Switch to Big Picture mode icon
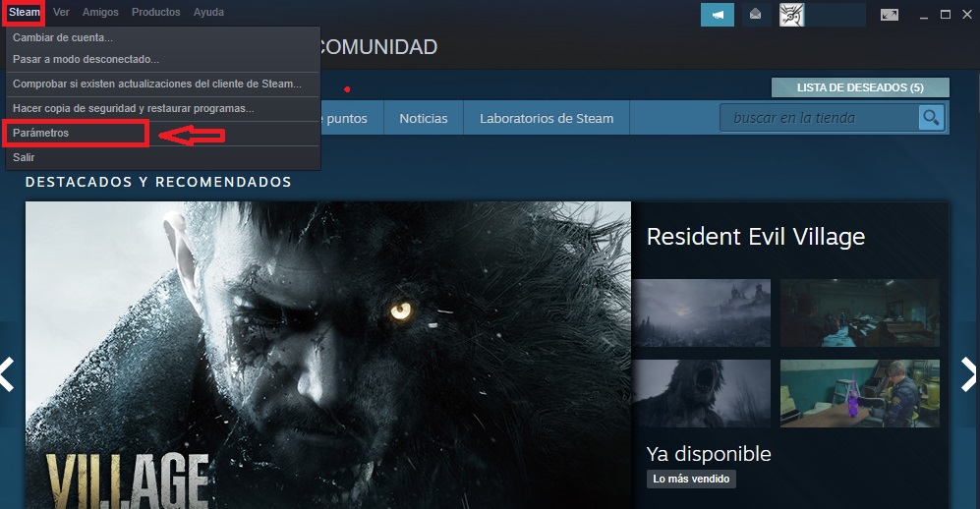980x509 pixels. tap(890, 15)
